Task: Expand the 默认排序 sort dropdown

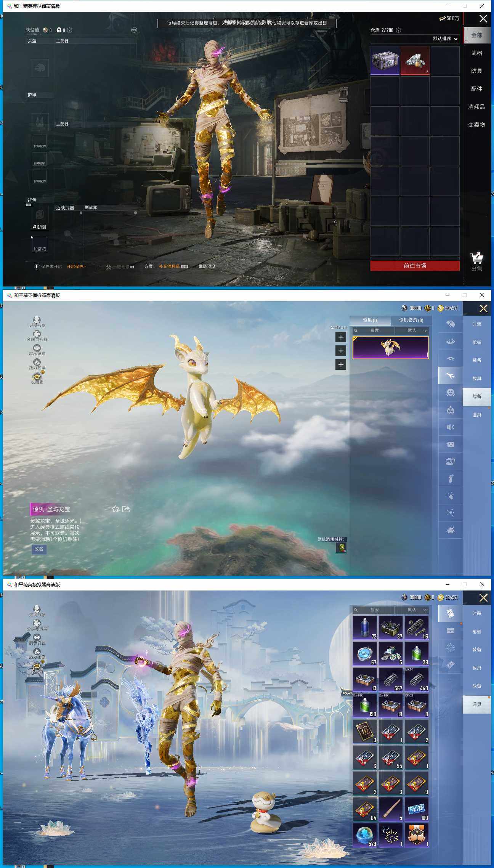Action: point(445,39)
